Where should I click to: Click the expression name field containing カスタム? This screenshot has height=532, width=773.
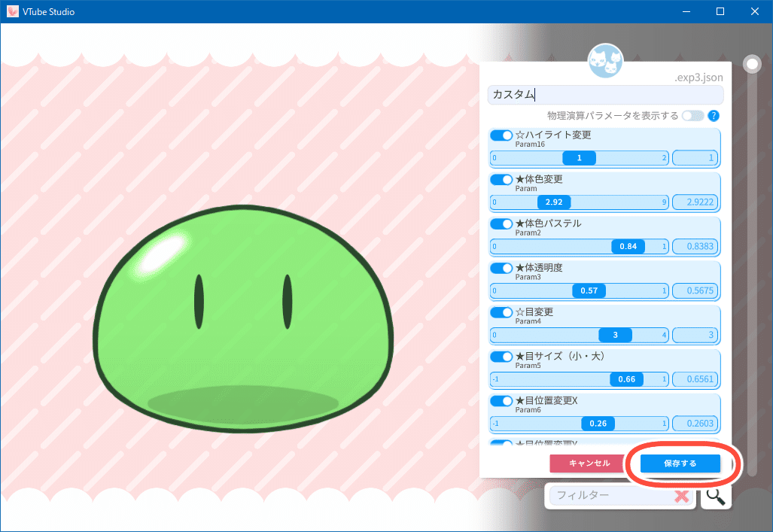[605, 95]
